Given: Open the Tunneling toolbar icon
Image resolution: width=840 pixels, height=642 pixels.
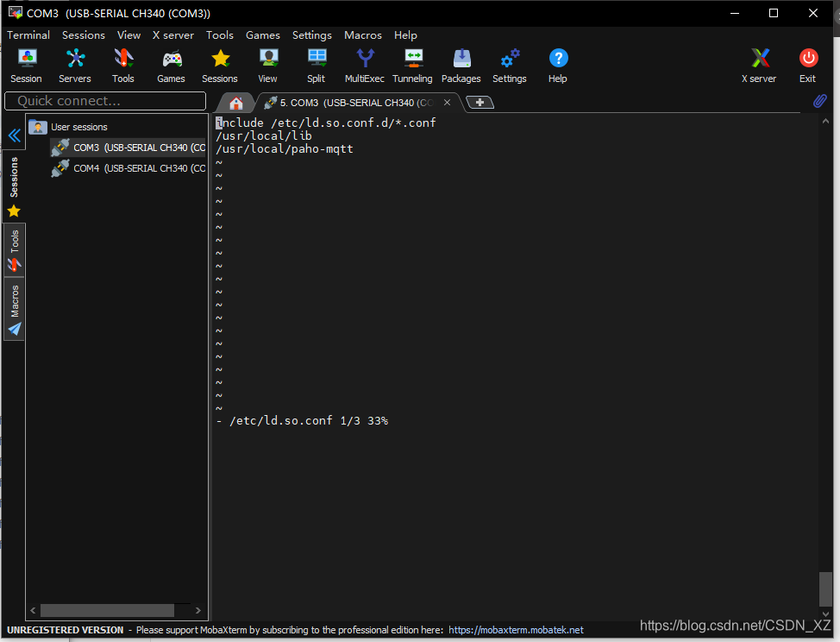Looking at the screenshot, I should pyautogui.click(x=412, y=66).
